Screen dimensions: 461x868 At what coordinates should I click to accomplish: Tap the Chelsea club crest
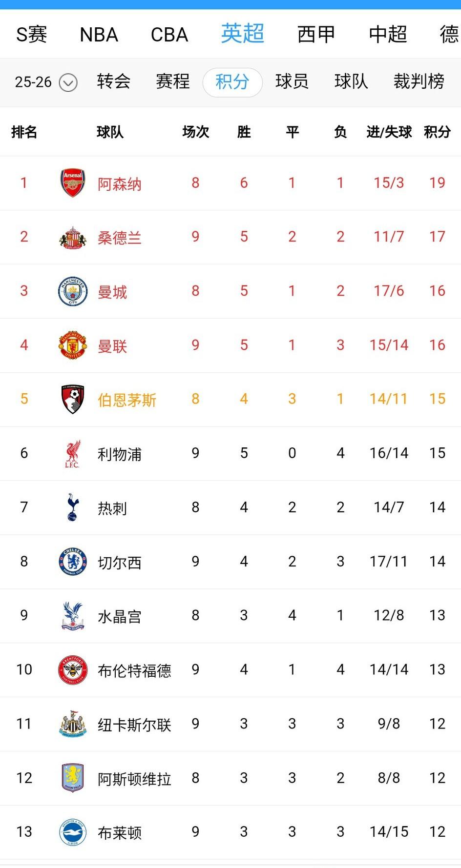[x=72, y=562]
